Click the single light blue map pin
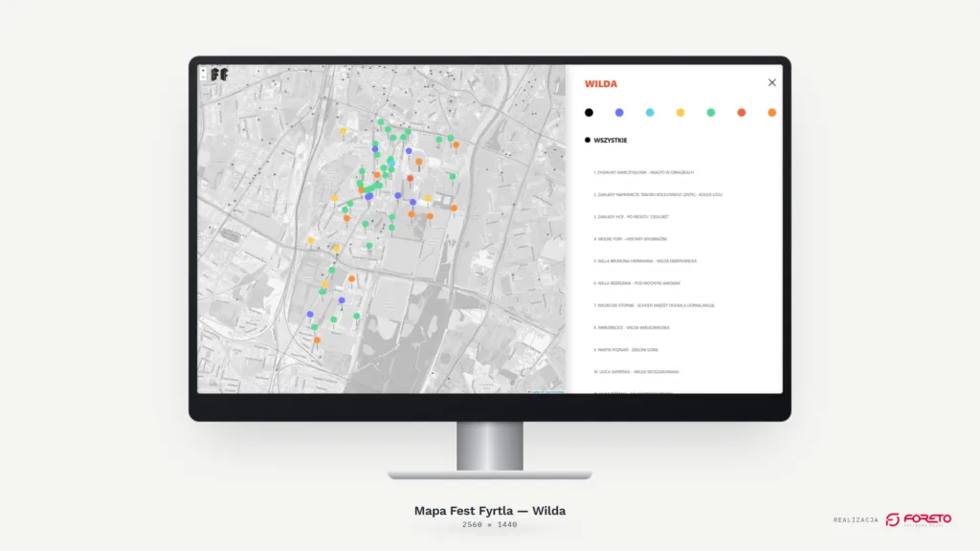The height and width of the screenshot is (551, 980). coord(391,163)
